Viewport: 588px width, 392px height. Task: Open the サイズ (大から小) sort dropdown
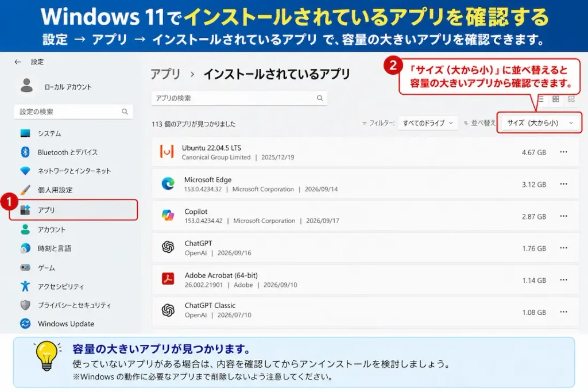point(540,123)
